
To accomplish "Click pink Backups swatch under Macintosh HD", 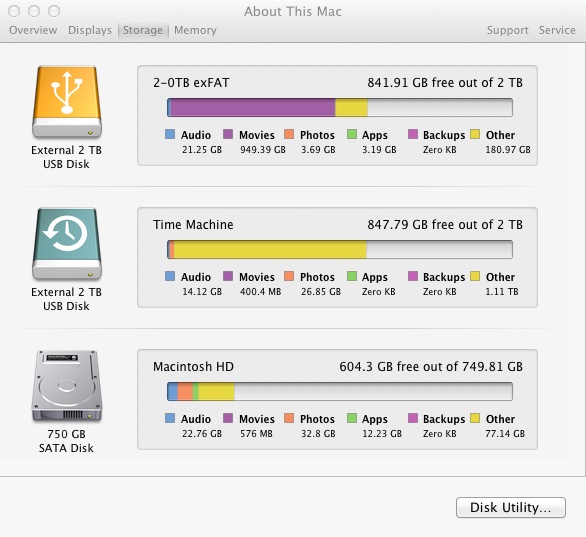I will pos(413,418).
